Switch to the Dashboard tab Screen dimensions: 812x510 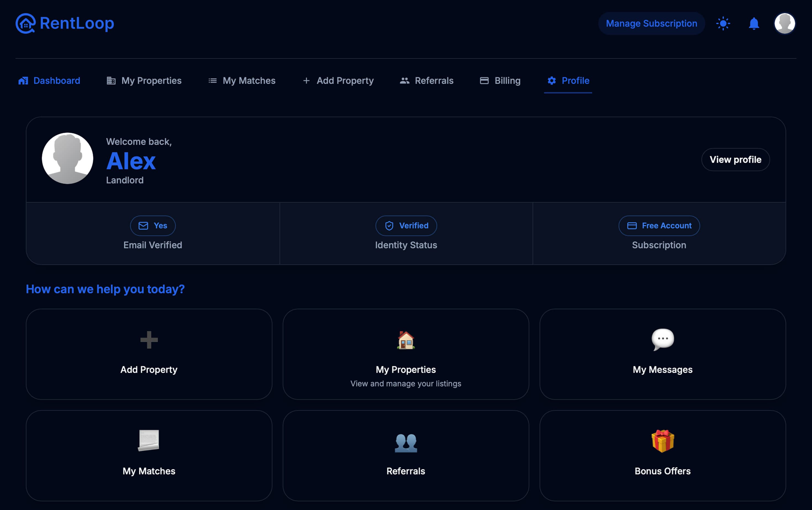pyautogui.click(x=49, y=81)
